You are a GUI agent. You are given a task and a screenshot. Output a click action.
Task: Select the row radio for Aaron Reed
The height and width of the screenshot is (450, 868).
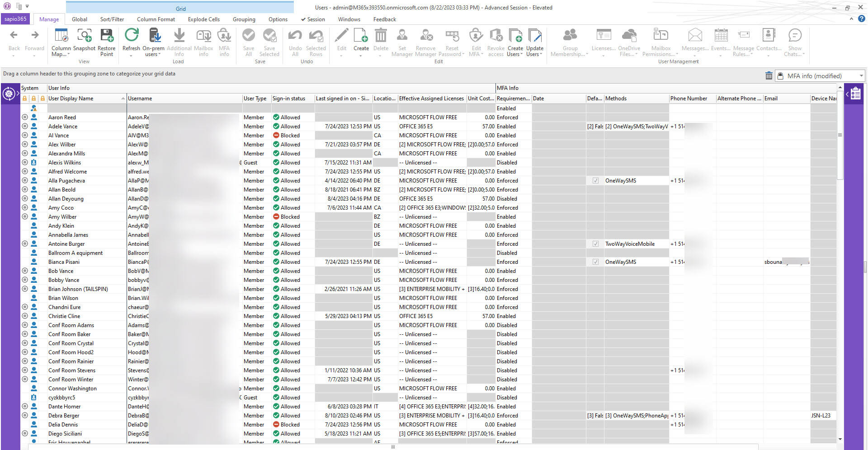(25, 117)
